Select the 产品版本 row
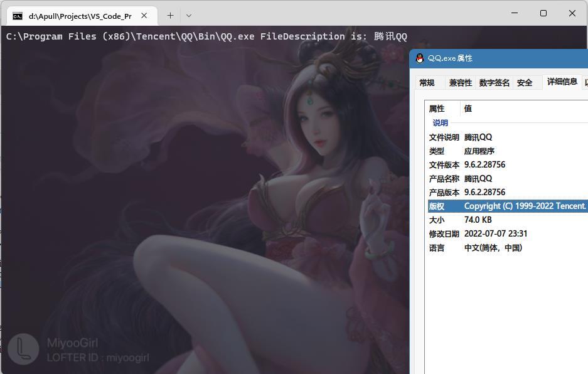This screenshot has width=588, height=374. [508, 193]
